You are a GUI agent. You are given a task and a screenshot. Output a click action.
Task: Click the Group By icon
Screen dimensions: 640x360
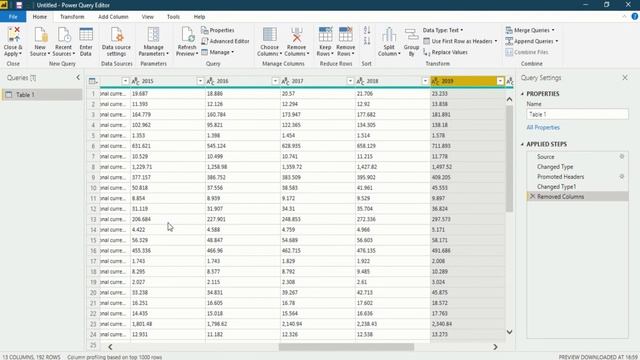coord(411,35)
